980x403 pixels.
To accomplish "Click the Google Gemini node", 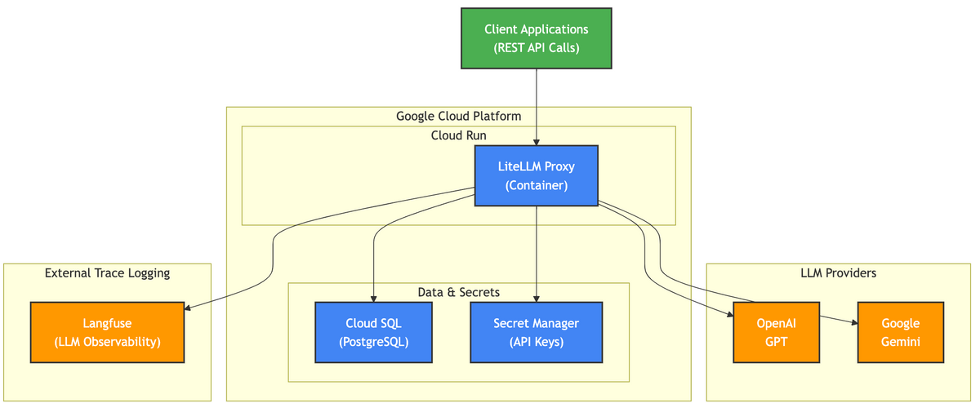I will 900,332.
